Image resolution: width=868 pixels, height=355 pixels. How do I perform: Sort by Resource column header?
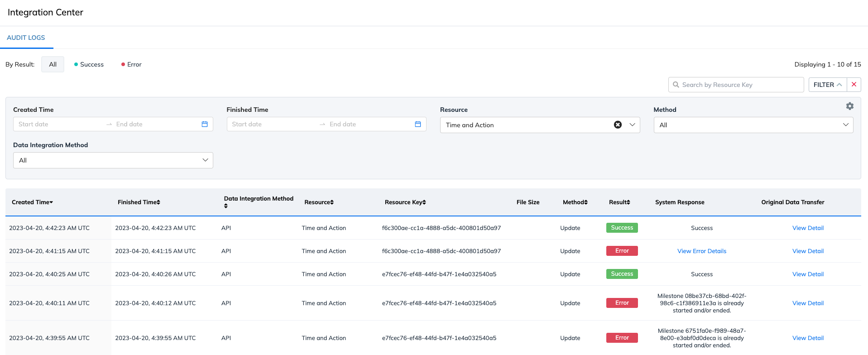coord(319,202)
